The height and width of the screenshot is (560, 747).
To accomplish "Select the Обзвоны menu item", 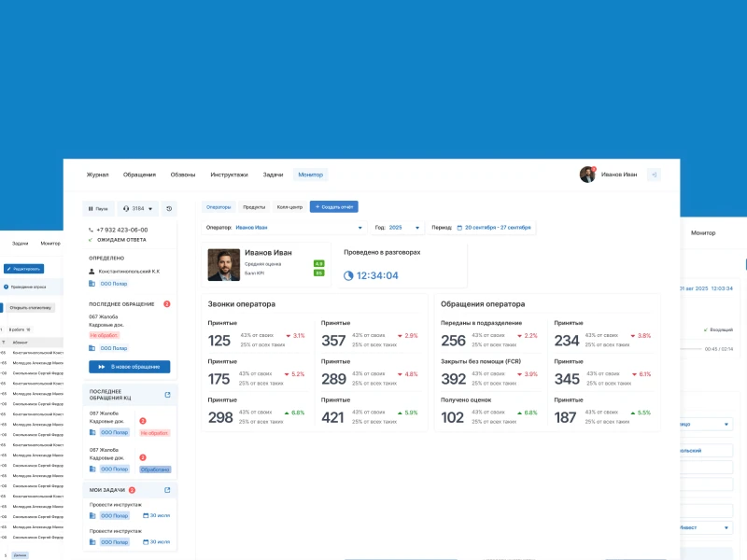I will point(182,174).
